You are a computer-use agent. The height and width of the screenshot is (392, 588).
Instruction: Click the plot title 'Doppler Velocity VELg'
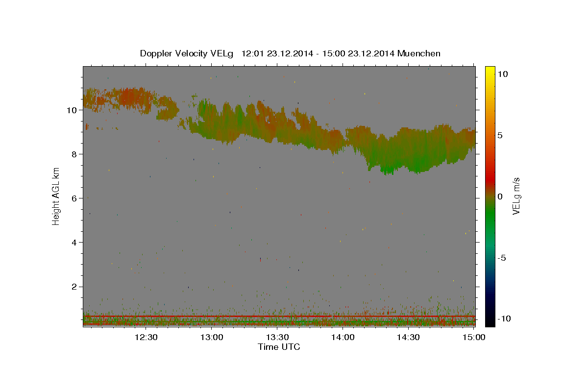pyautogui.click(x=187, y=53)
